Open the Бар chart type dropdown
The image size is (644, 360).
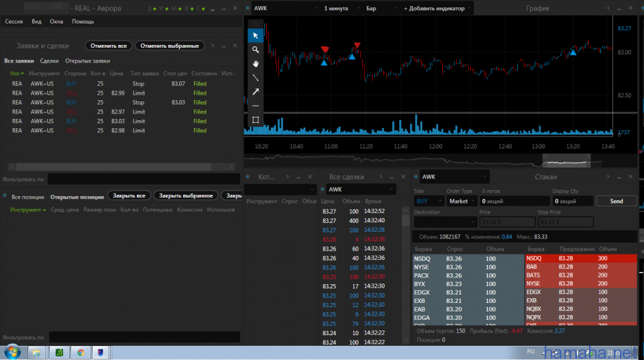(382, 8)
